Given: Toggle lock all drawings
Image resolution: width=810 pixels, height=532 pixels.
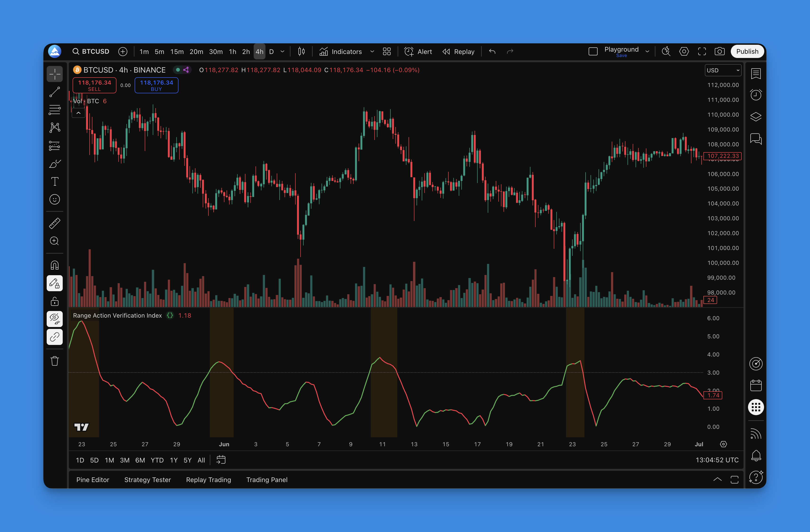Looking at the screenshot, I should [x=54, y=301].
